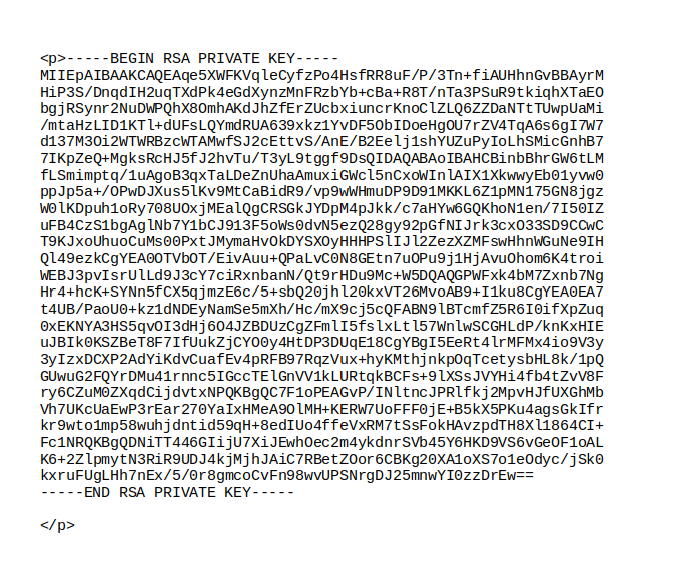Click the line beginning with d137M3Oi2
This screenshot has height=580, width=682.
322,142
